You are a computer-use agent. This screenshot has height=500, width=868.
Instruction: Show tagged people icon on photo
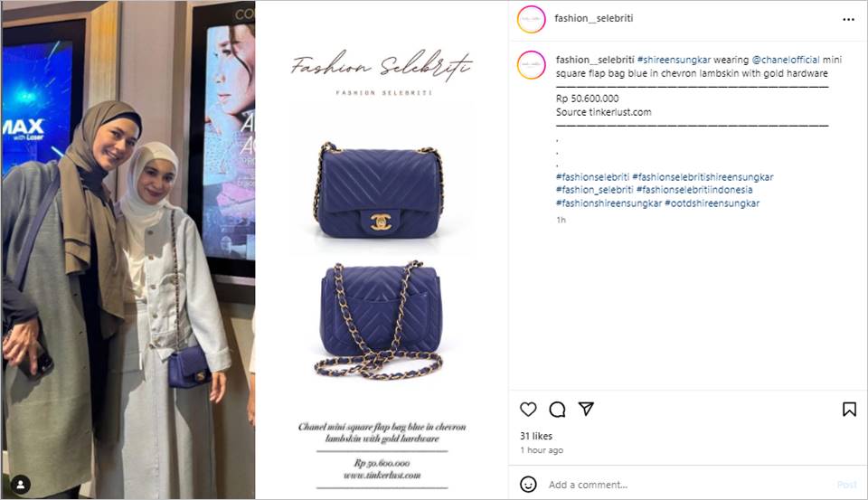[21, 485]
